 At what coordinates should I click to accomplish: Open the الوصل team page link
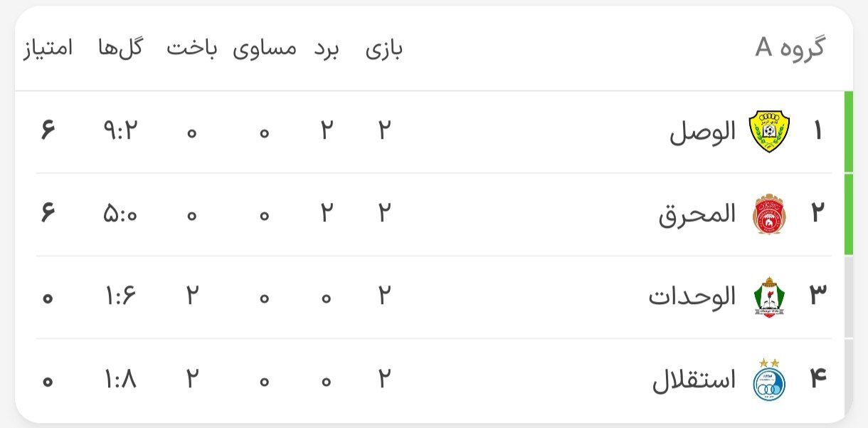coord(701,130)
